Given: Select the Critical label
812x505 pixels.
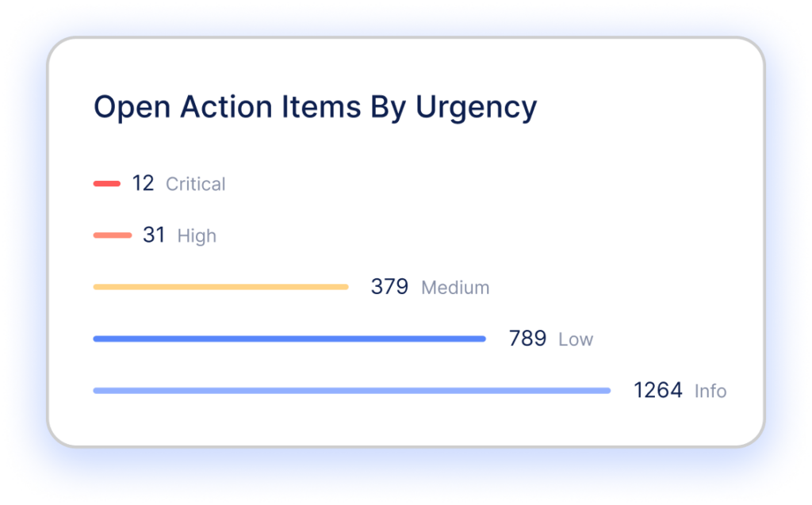Looking at the screenshot, I should [x=195, y=185].
